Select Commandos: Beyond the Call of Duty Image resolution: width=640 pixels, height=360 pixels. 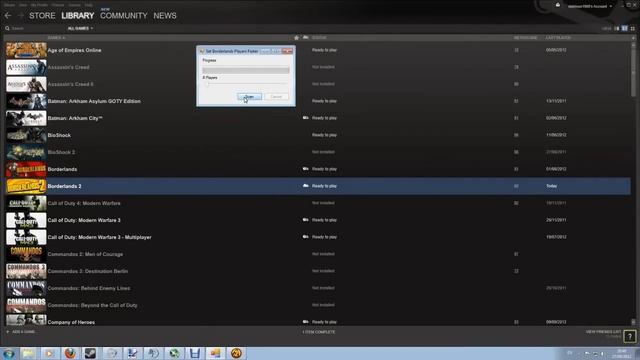point(317,305)
